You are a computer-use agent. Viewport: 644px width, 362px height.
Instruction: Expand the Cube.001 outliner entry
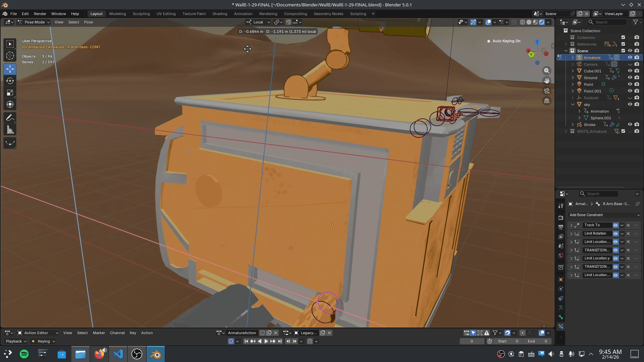(572, 71)
